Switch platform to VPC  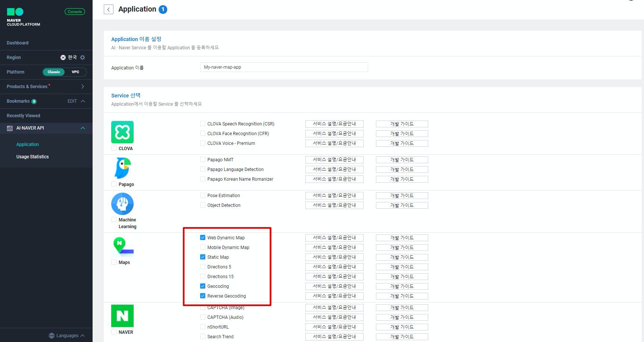pyautogui.click(x=75, y=72)
